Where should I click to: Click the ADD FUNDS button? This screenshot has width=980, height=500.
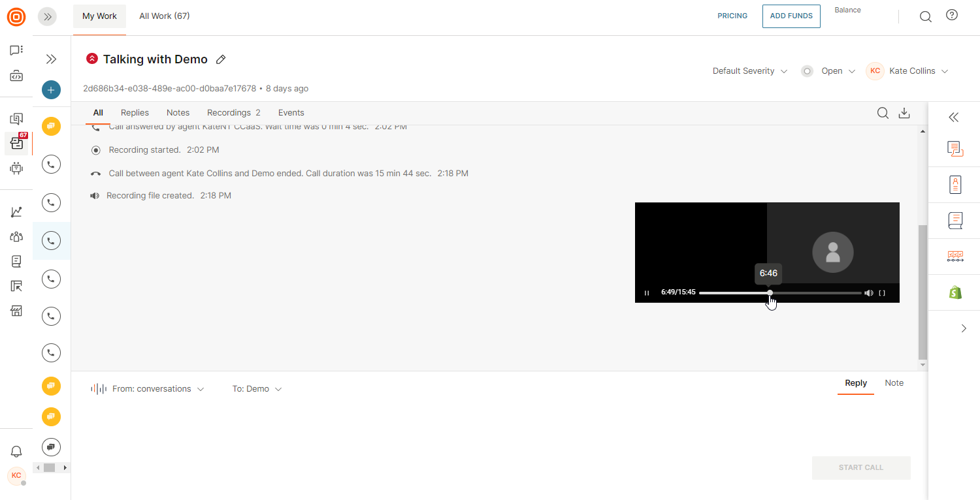pos(791,16)
